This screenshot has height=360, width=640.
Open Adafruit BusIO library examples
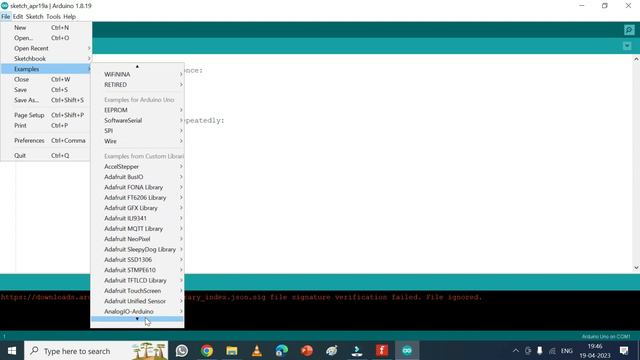(138, 177)
